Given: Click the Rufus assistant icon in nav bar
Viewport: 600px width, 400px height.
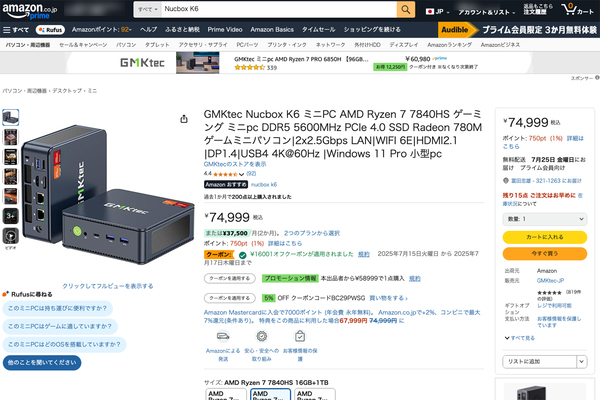Looking at the screenshot, I should click(50, 29).
